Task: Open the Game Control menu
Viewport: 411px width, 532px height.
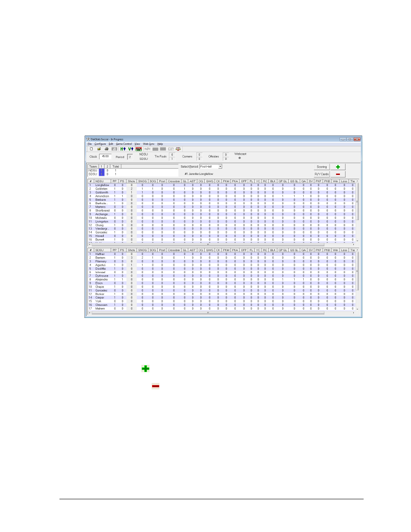Action: point(124,144)
